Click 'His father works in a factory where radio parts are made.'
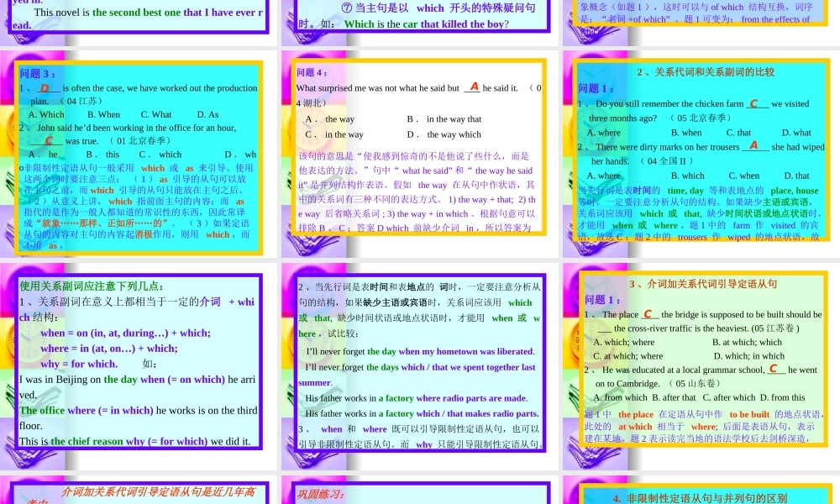Screen dimensions: 840x504 [x=417, y=398]
